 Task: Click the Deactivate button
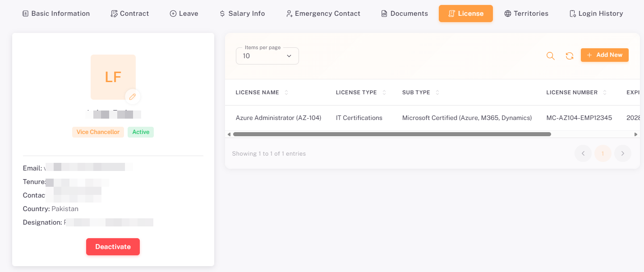[113, 247]
